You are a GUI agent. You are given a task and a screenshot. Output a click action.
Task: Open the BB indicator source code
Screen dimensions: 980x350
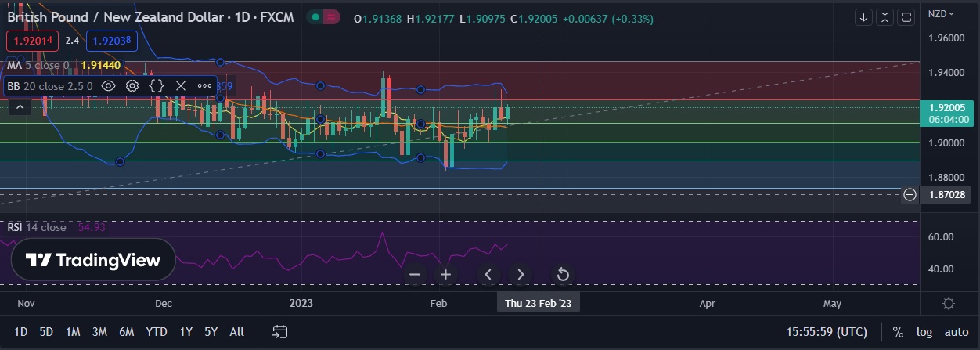157,86
